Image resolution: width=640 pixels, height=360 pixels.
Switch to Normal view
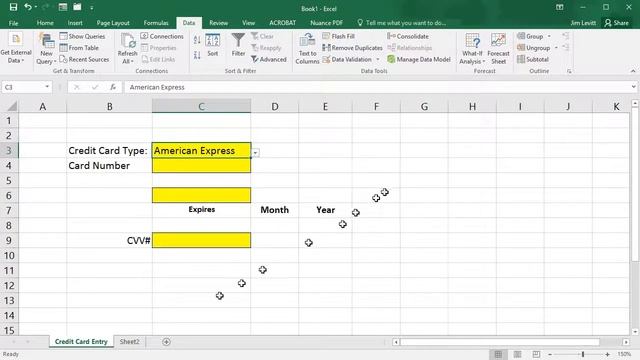498,354
